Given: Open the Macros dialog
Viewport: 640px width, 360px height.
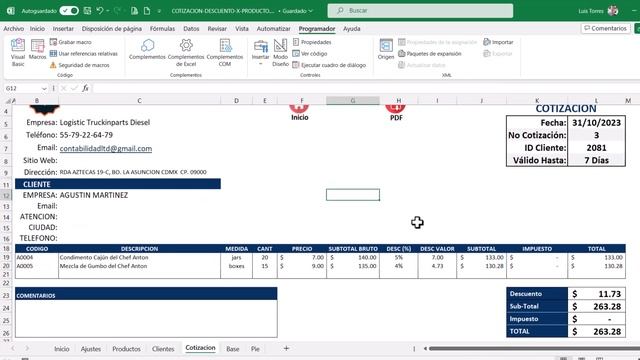Looking at the screenshot, I should [x=37, y=50].
